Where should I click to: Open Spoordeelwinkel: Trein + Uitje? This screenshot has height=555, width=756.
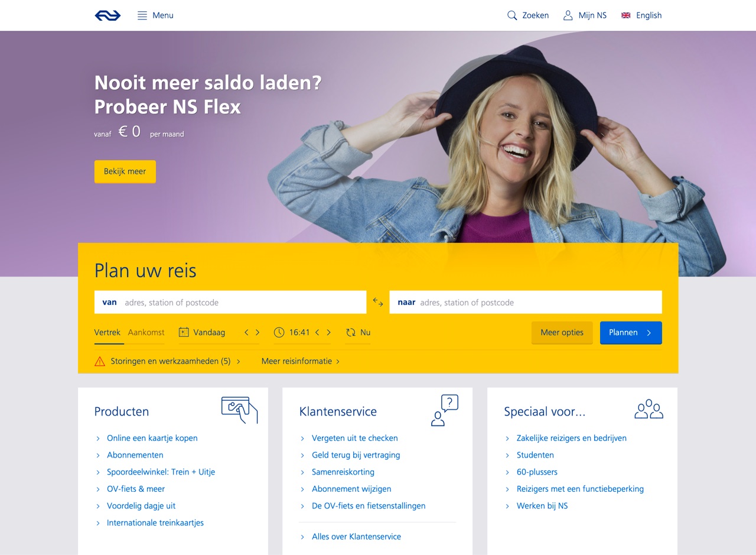coord(161,472)
